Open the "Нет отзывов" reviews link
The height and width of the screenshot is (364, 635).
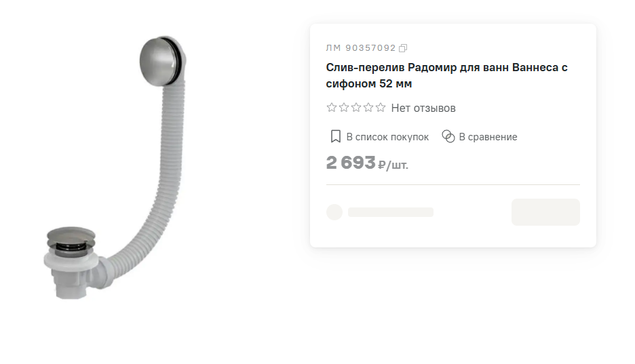point(423,108)
